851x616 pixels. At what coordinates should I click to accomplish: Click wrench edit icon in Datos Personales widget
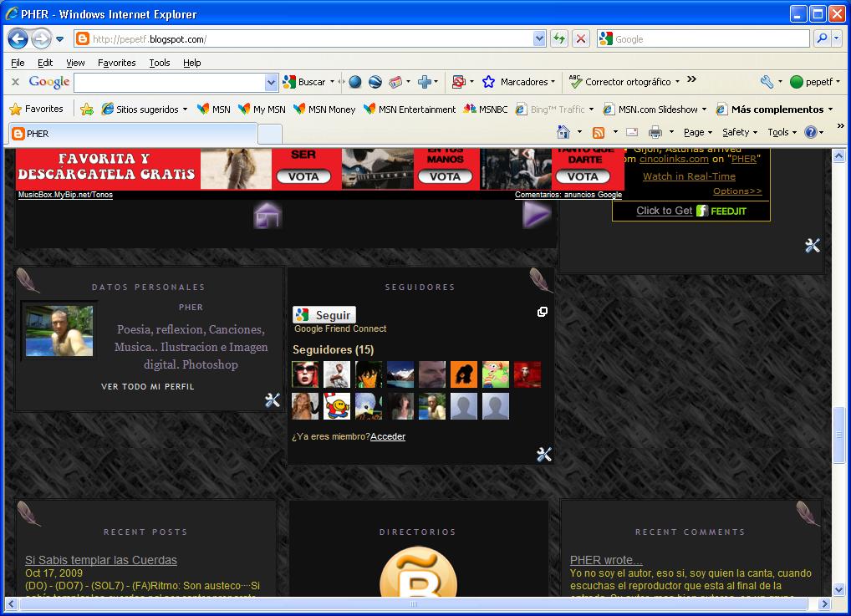(x=273, y=400)
